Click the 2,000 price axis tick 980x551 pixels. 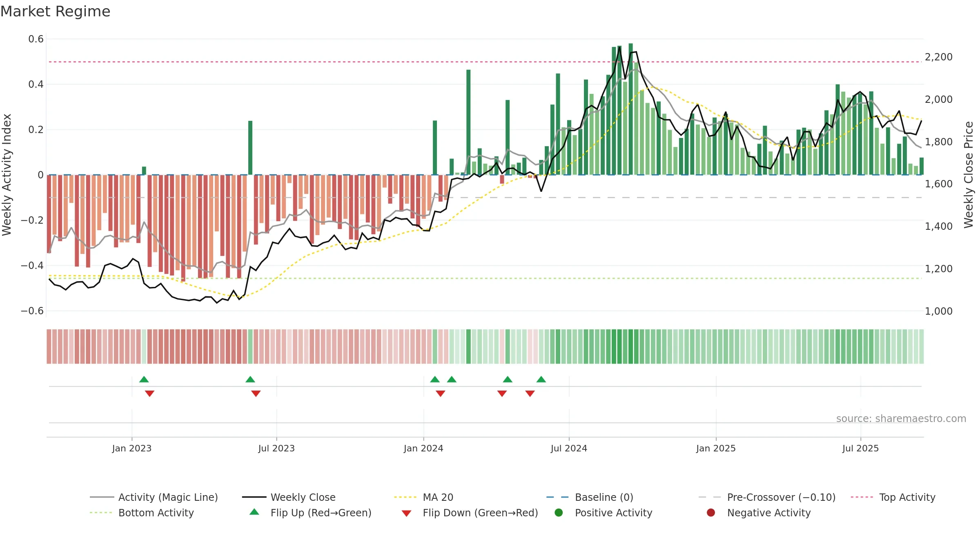[x=939, y=100]
